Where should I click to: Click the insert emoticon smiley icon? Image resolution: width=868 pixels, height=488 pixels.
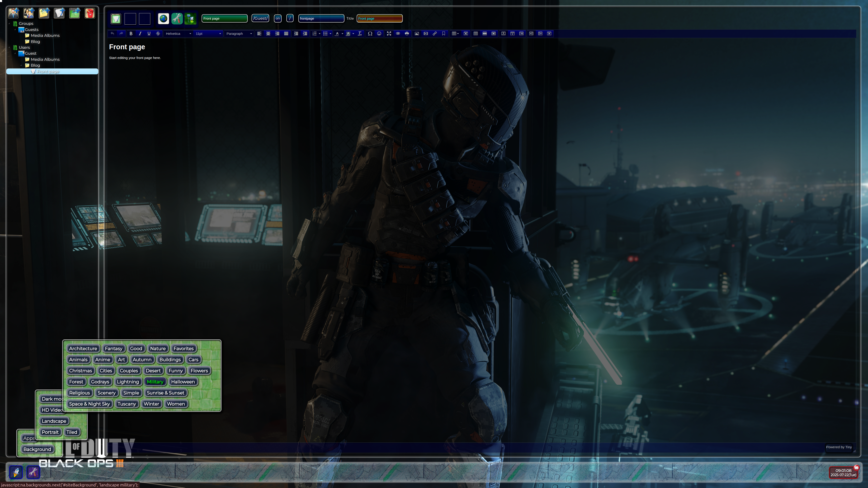click(379, 34)
